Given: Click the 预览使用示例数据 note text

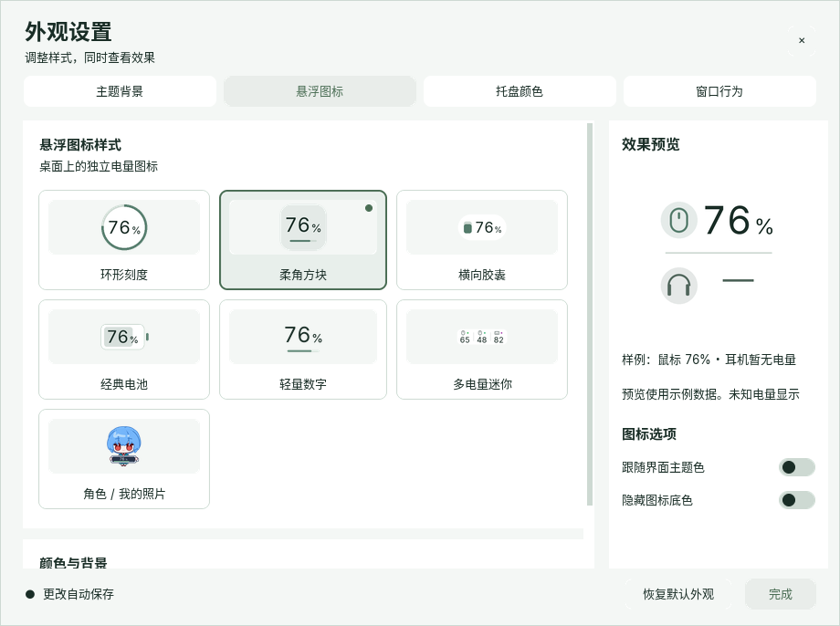Looking at the screenshot, I should point(710,394).
